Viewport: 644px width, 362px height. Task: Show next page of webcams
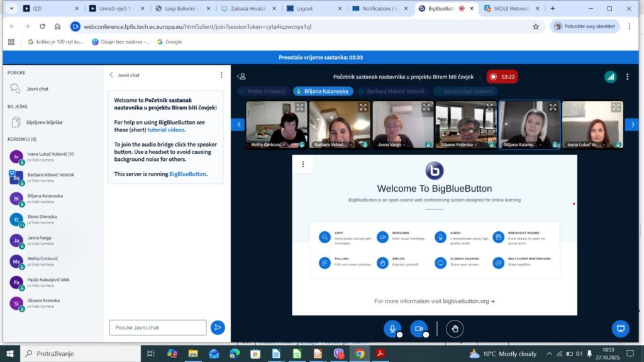(x=632, y=124)
